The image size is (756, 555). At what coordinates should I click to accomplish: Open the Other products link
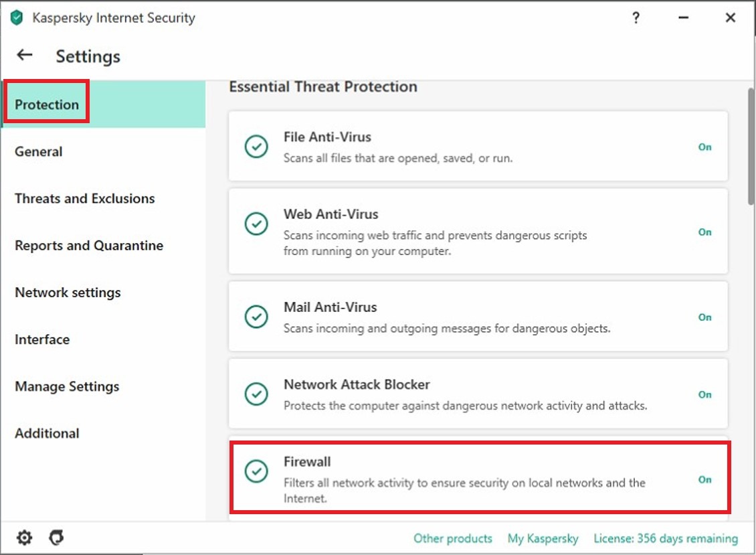453,538
